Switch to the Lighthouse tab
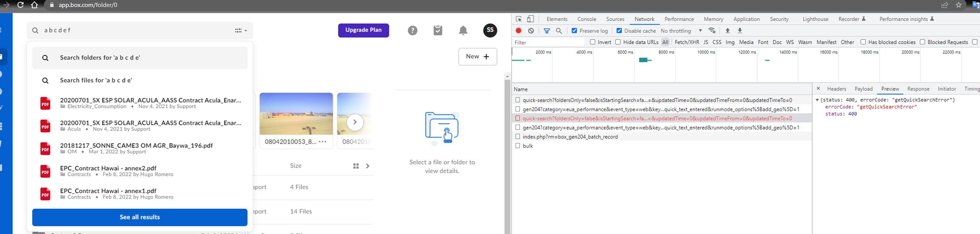The height and width of the screenshot is (234, 980). click(815, 19)
